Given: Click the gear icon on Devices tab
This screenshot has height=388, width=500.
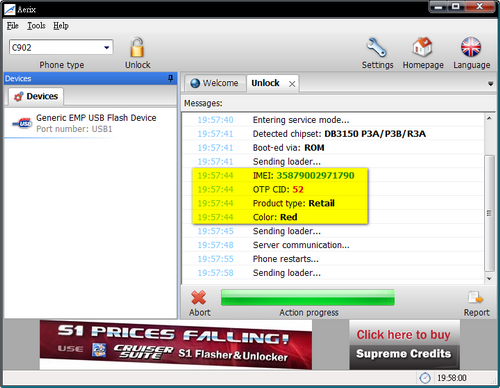Looking at the screenshot, I should 19,96.
